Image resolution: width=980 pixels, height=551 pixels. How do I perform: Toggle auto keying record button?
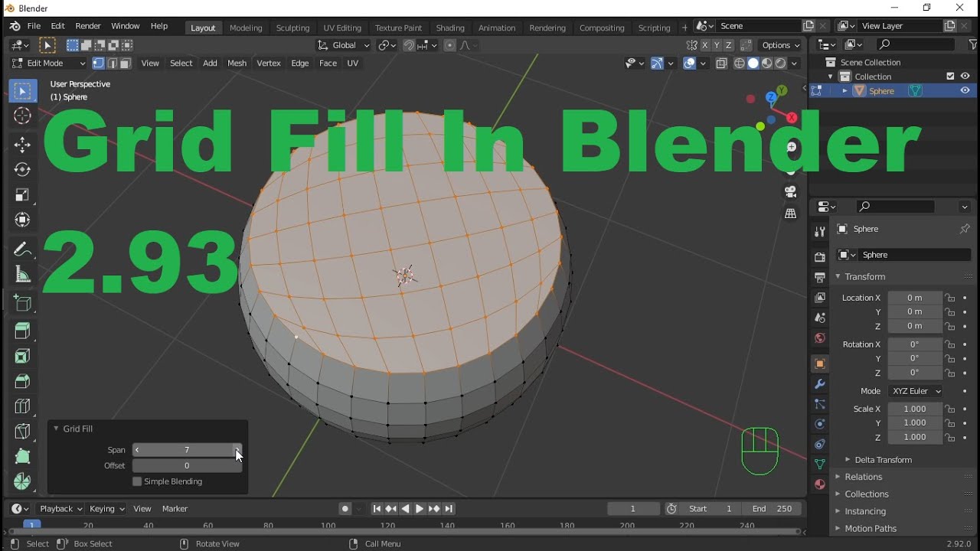click(345, 509)
